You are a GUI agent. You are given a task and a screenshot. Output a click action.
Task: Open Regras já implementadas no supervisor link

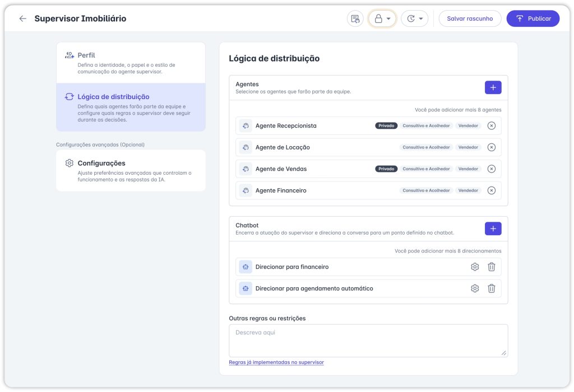pos(276,362)
